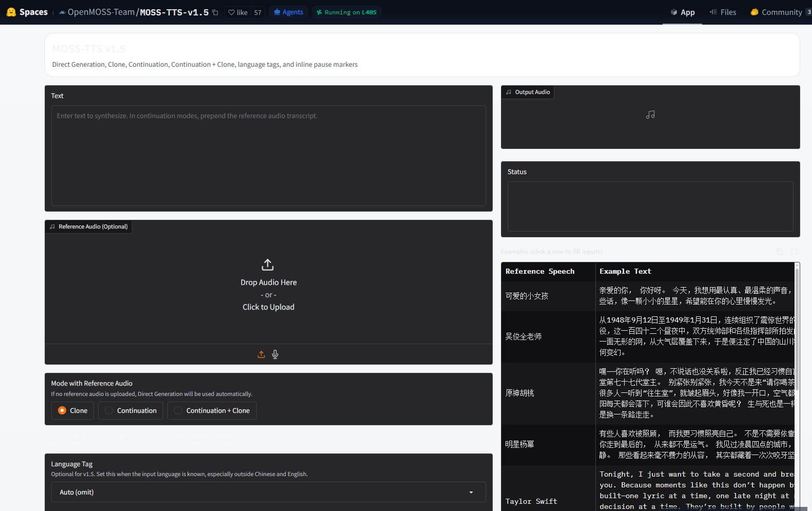Select the orange upload source icon
812x511 pixels.
tap(261, 354)
